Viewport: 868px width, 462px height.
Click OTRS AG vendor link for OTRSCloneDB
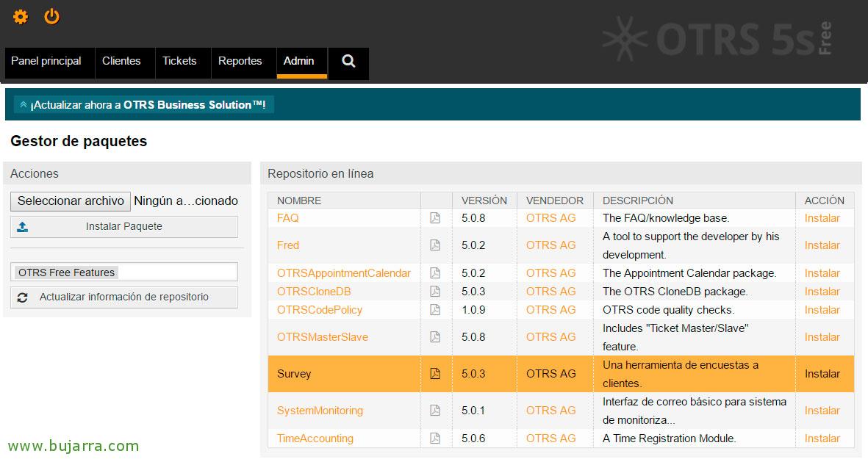(550, 292)
